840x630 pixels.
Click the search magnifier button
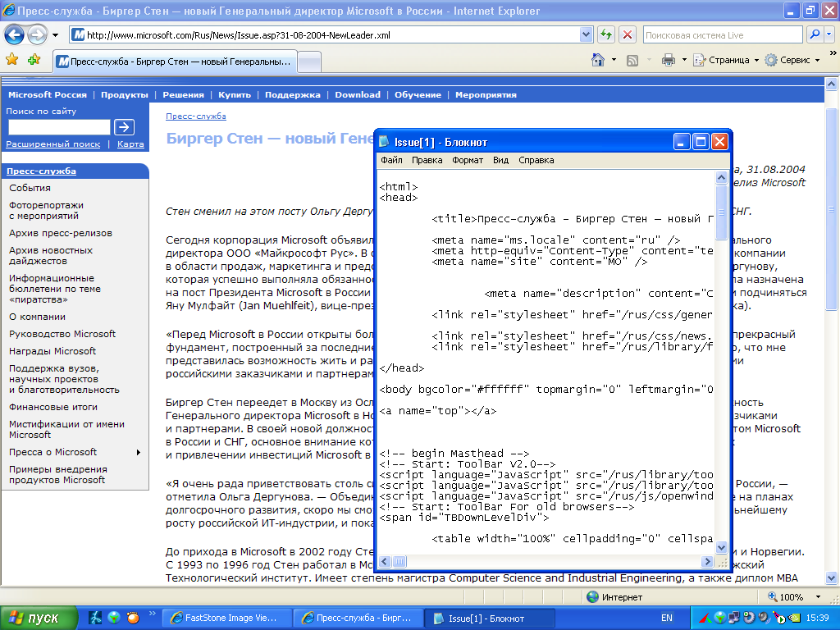[x=815, y=35]
